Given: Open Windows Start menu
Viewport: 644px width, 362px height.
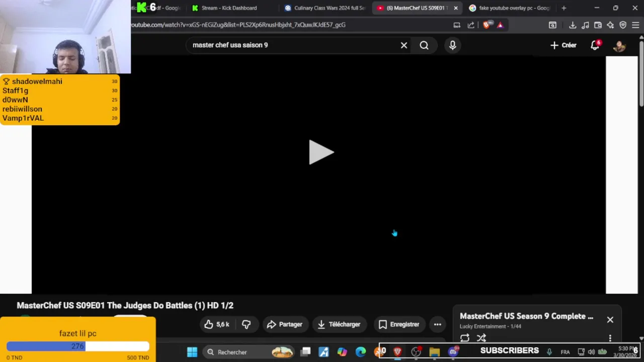Looking at the screenshot, I should pos(192,352).
